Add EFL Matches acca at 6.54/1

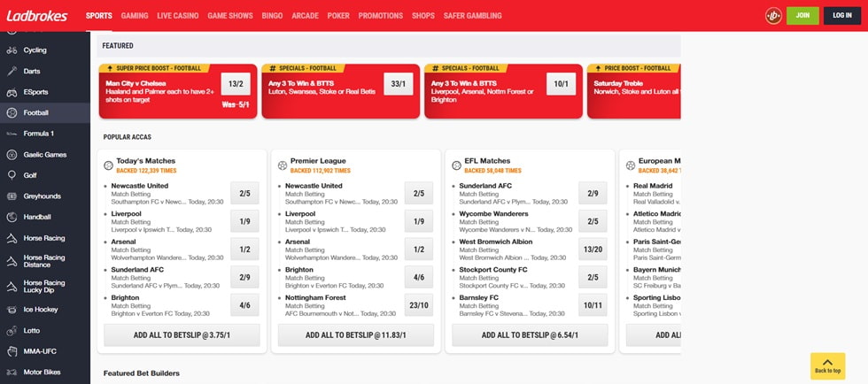tap(530, 335)
